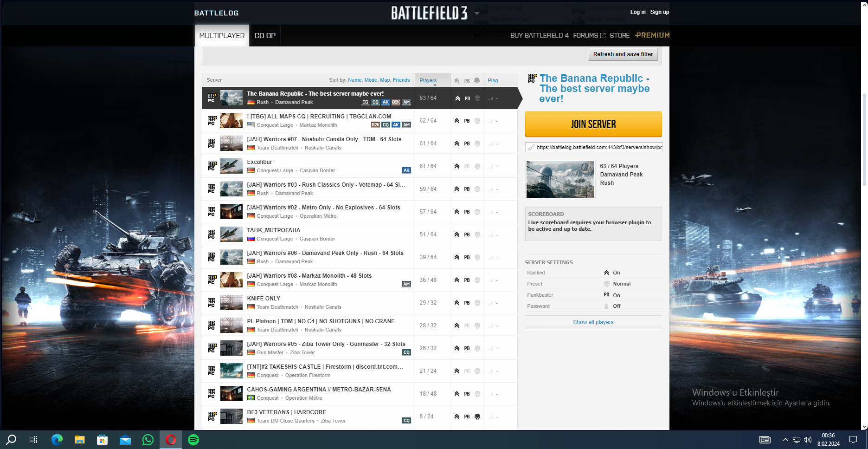Select the BF3 VETERANS | HARDCORE server

click(x=360, y=416)
